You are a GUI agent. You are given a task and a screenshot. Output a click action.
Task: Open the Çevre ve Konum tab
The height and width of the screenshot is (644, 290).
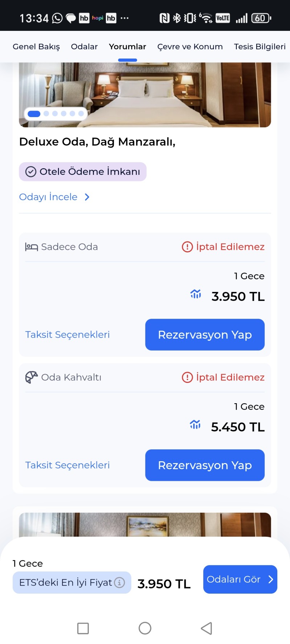pyautogui.click(x=190, y=46)
